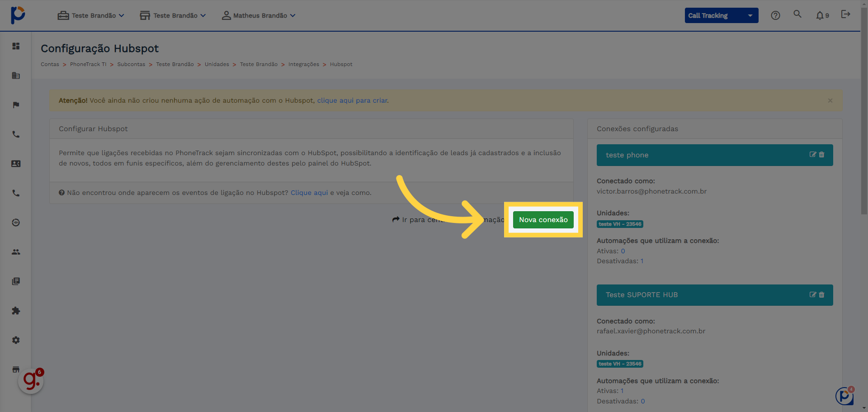This screenshot has width=868, height=412.
Task: Expand the store Teste Brandão unit dropdown
Action: pos(173,15)
